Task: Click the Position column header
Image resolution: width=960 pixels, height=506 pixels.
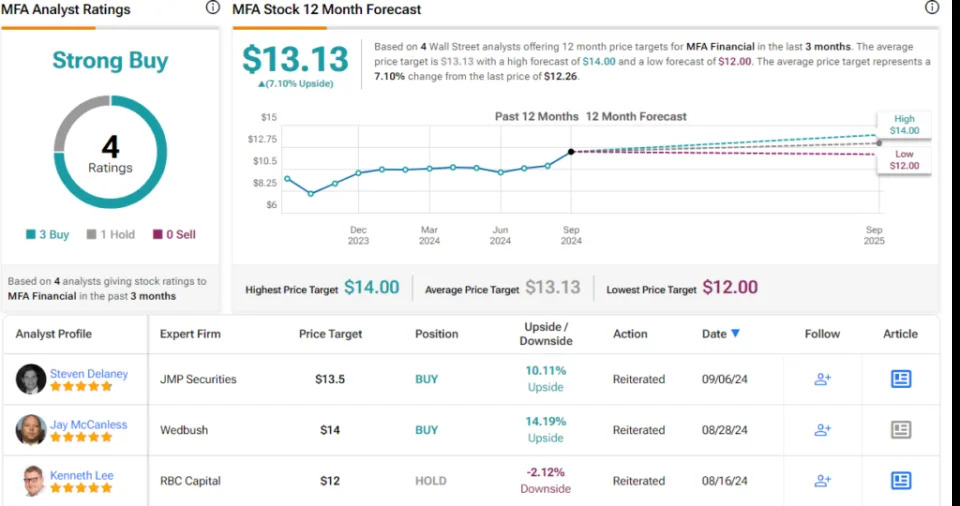Action: (x=437, y=334)
